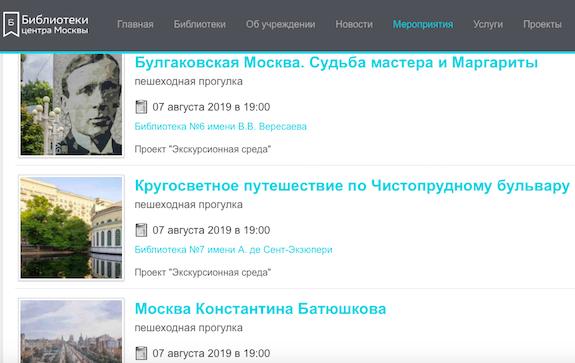Click the Библиотеки центра Москвы logo icon

click(11, 24)
